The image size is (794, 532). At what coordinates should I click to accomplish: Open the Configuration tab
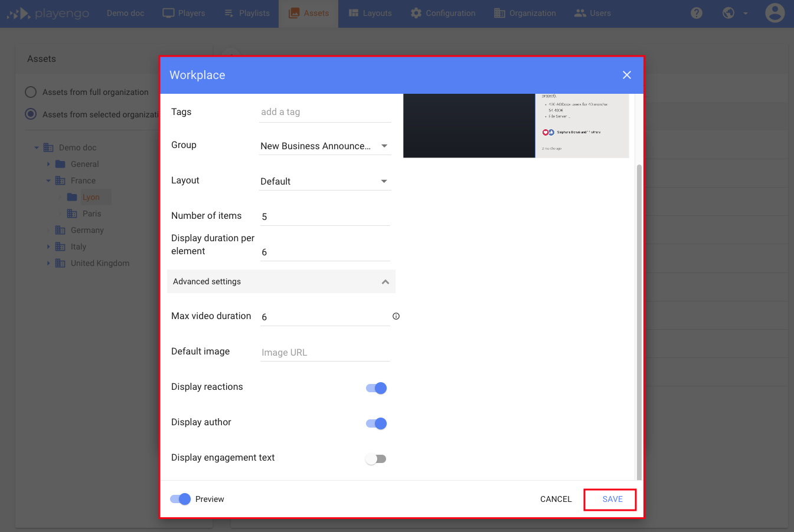point(443,13)
